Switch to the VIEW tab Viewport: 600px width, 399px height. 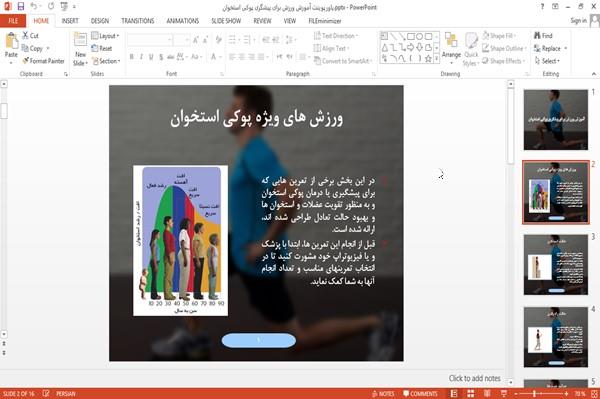click(290, 21)
